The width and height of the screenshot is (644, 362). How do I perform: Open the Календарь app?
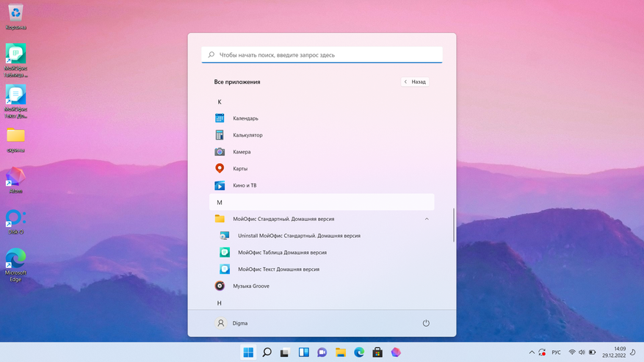(322, 118)
